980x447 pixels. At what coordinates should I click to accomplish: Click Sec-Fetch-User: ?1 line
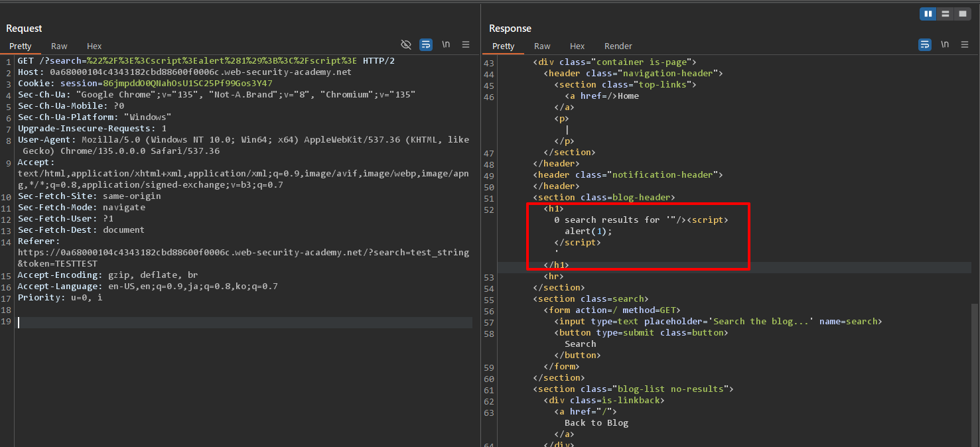click(66, 219)
